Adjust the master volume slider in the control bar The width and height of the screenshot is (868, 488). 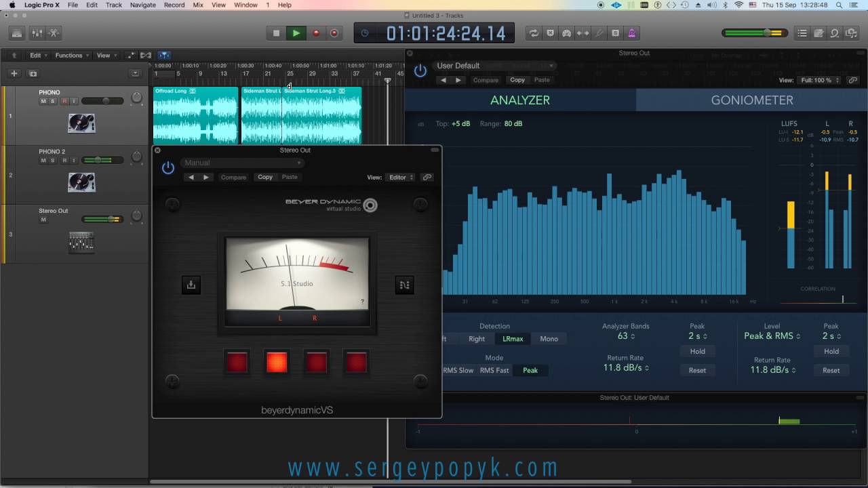(x=755, y=33)
